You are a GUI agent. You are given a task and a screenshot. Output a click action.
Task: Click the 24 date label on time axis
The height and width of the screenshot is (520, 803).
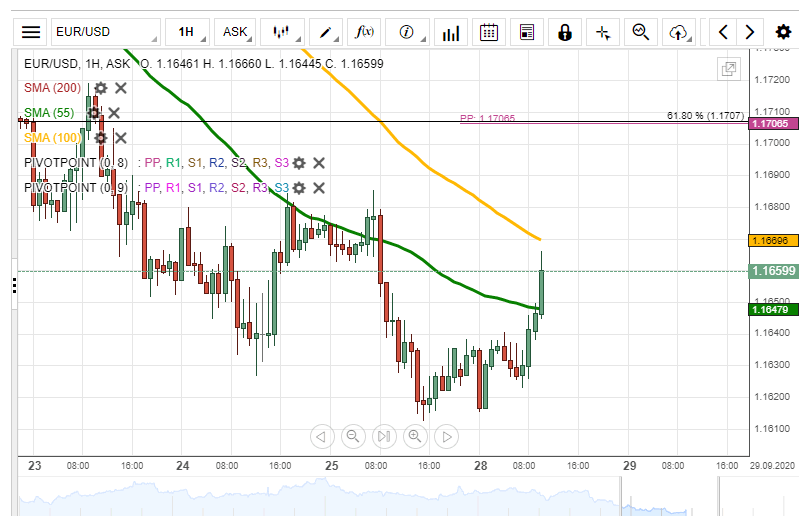coord(182,466)
